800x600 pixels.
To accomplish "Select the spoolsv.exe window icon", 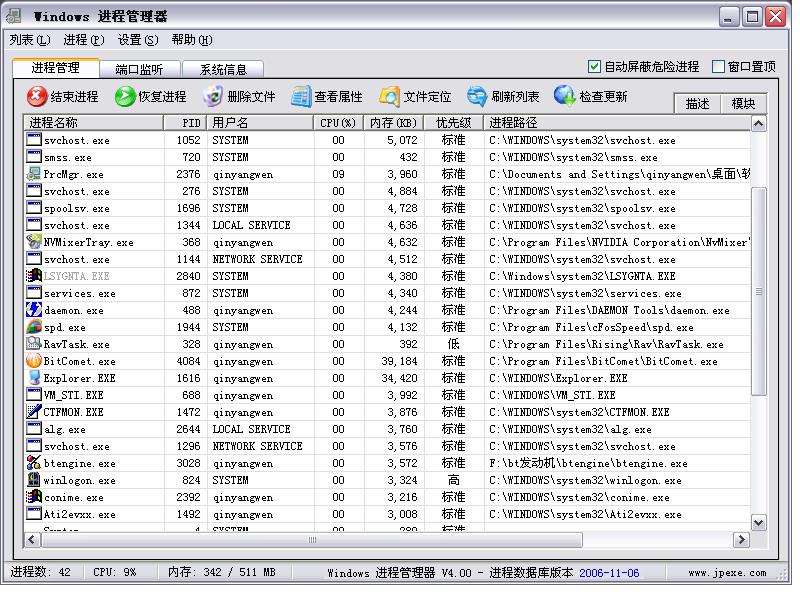I will [34, 208].
